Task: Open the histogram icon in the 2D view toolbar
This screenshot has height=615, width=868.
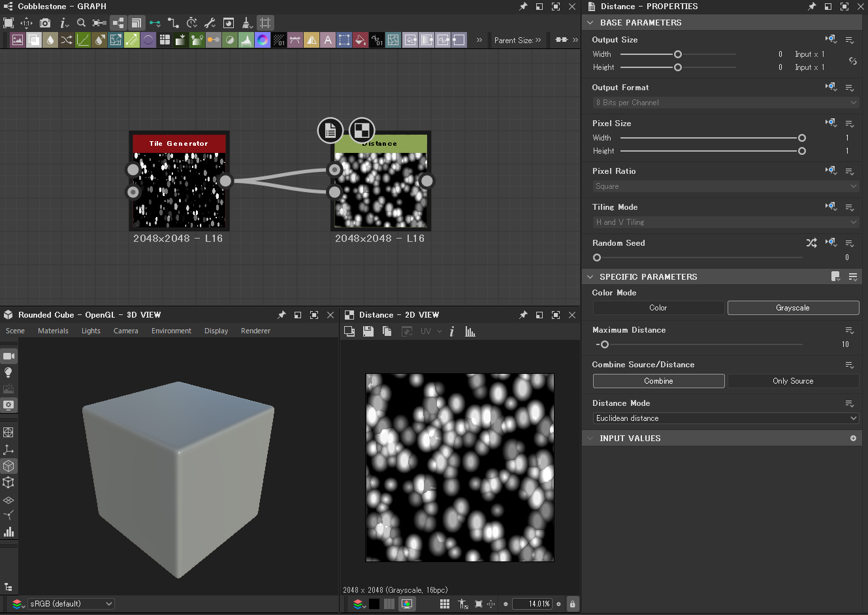Action: [x=470, y=331]
